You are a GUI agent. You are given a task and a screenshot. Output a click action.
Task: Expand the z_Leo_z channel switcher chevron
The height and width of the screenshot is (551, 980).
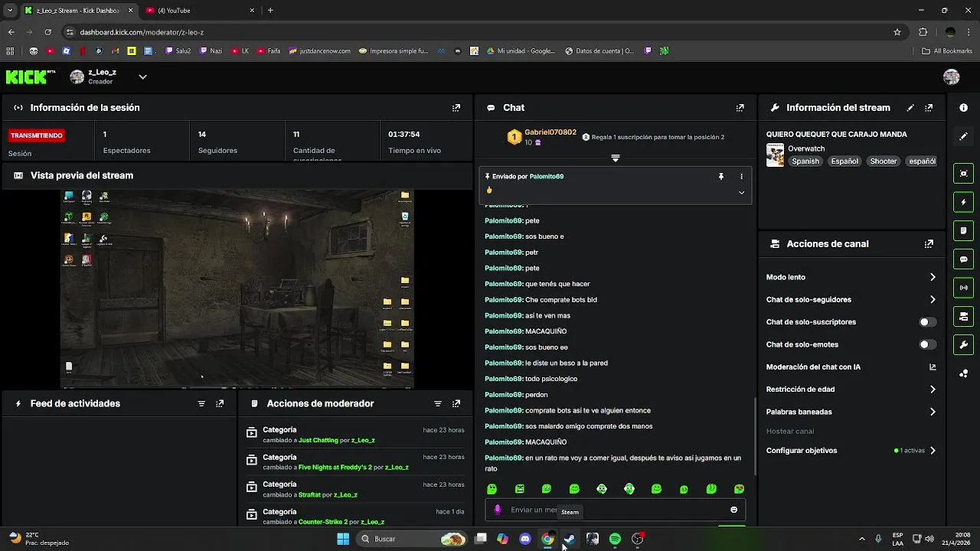point(142,77)
